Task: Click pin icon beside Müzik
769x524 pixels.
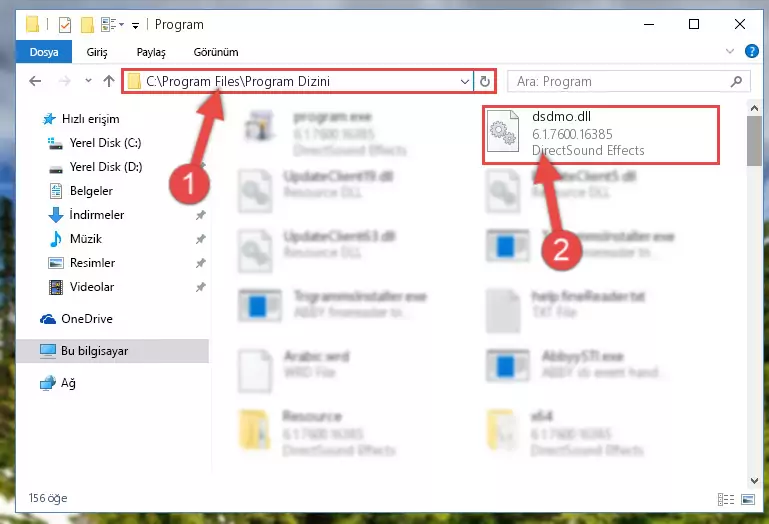Action: click(201, 239)
